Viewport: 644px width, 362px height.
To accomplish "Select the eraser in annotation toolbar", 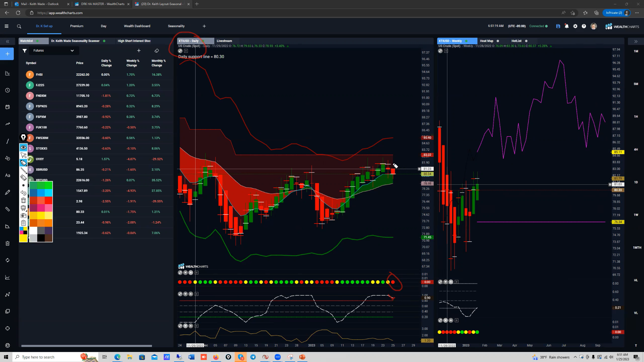I will click(23, 178).
